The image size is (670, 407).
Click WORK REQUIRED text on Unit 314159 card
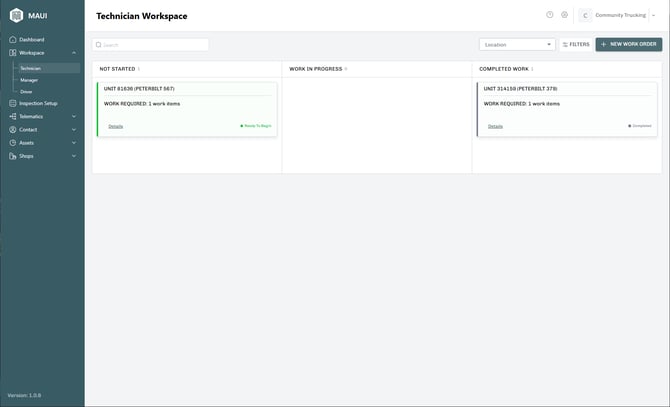[522, 104]
